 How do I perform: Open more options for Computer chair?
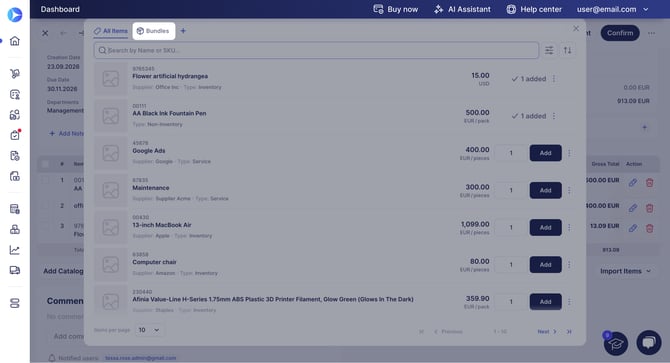pos(569,264)
